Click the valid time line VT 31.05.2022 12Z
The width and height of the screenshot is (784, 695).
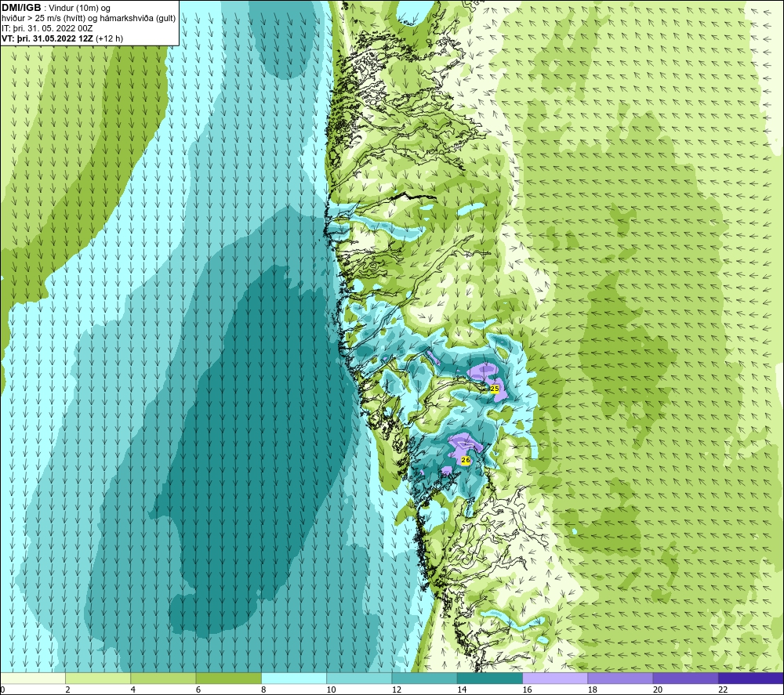62,38
